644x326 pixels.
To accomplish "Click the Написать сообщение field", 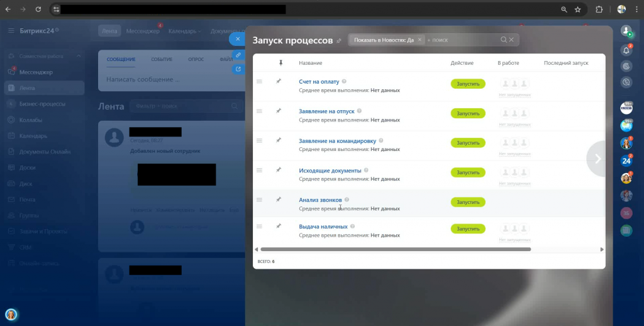I will click(x=172, y=79).
